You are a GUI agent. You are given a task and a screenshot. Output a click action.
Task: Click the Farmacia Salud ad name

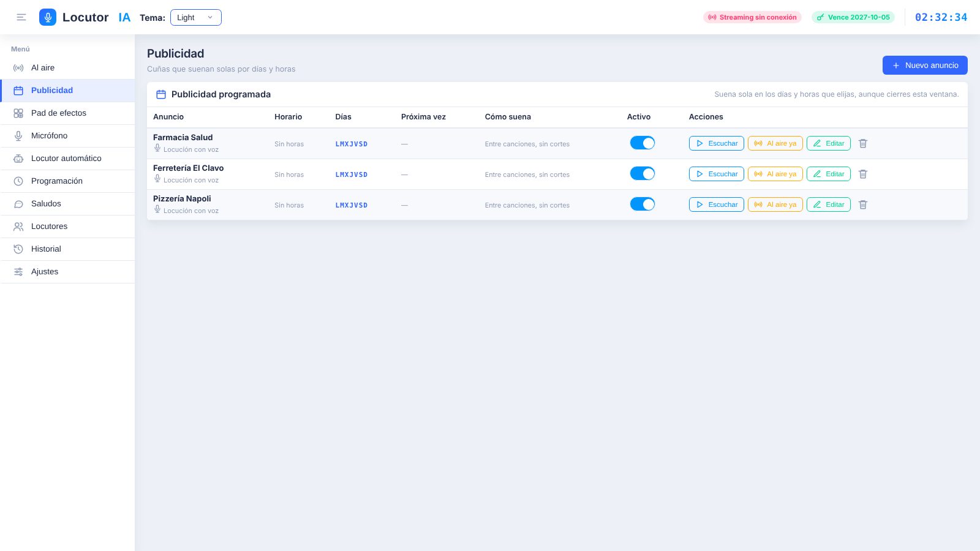pos(183,137)
